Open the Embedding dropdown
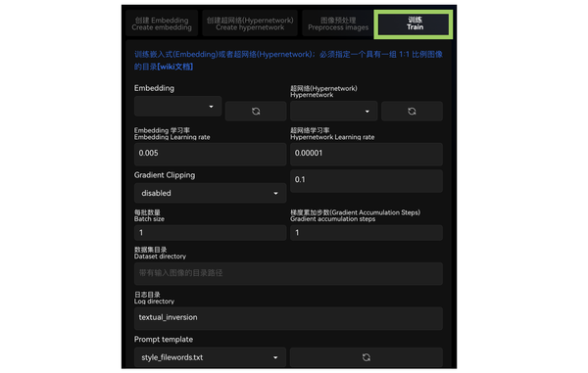 [177, 107]
